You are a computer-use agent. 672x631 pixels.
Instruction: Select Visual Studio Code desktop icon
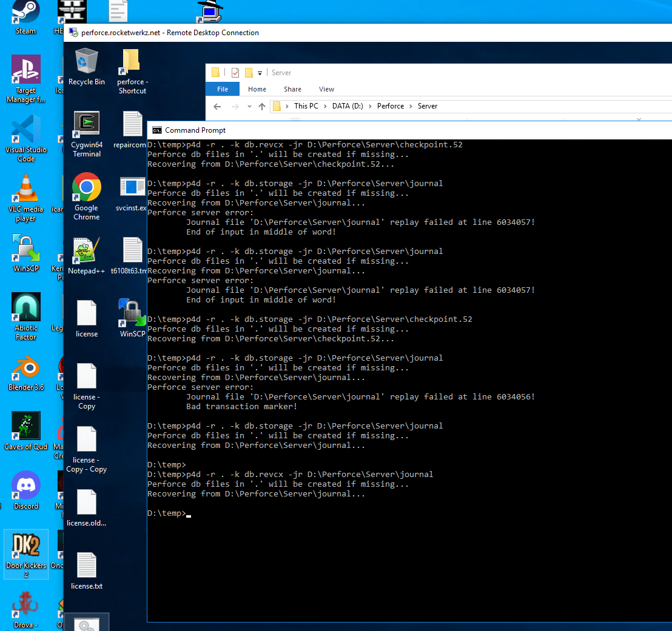coord(25,129)
